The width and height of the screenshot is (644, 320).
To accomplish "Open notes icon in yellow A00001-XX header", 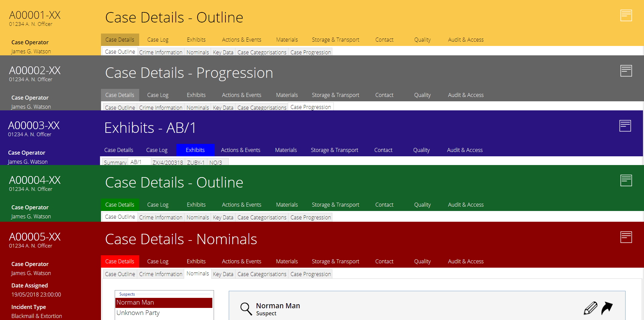I will pyautogui.click(x=626, y=15).
